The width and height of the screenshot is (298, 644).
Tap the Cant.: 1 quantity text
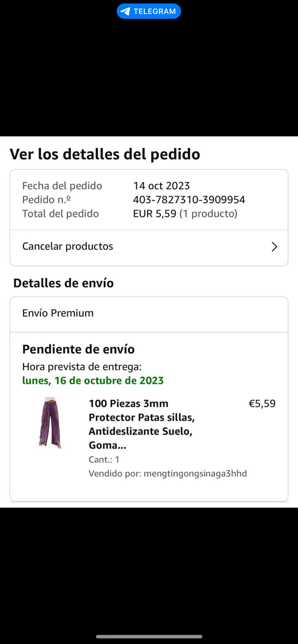pos(104,460)
